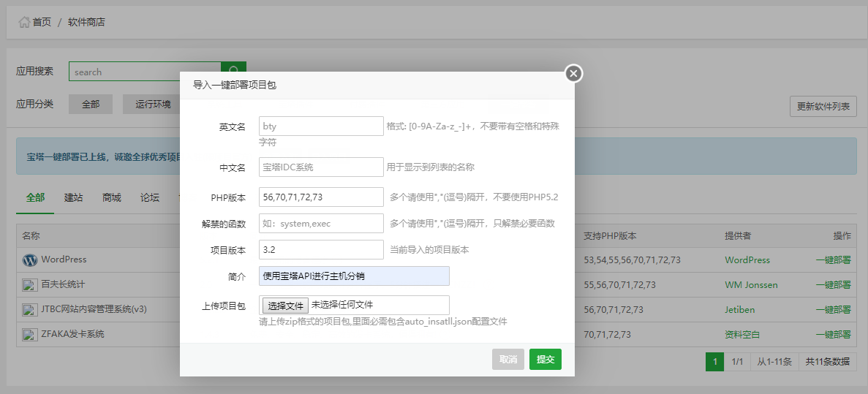Click the 解禁的函数 input field
The height and width of the screenshot is (394, 868).
[x=321, y=224]
